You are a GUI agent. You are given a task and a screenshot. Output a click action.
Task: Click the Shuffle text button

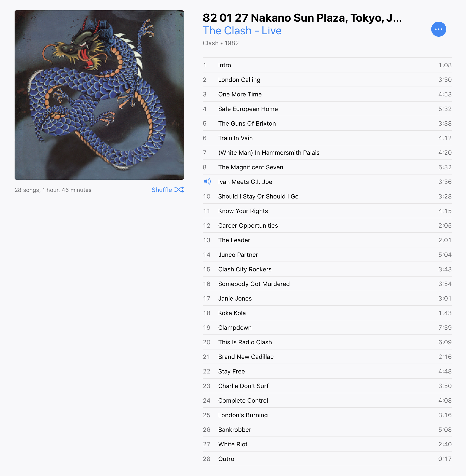click(162, 190)
